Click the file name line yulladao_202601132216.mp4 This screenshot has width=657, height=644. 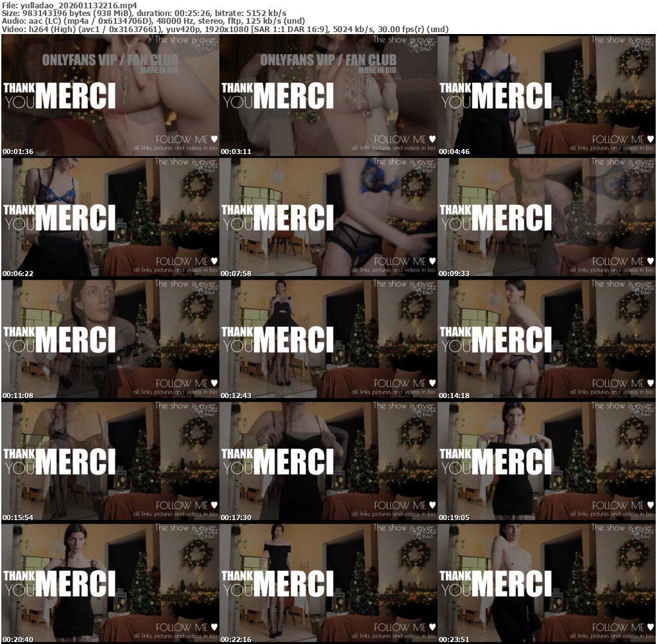(x=69, y=5)
